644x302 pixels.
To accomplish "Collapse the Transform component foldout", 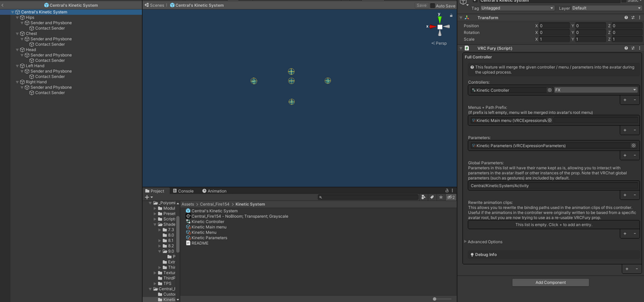I will (461, 18).
